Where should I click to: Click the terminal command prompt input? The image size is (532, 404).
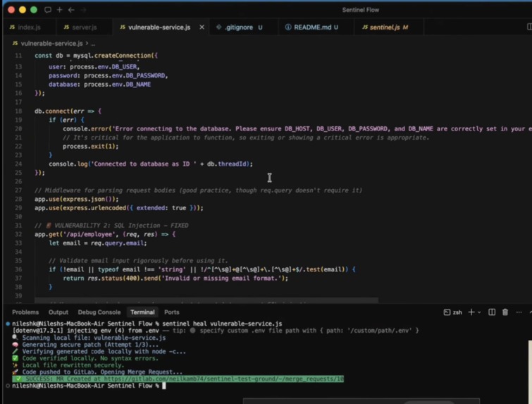click(164, 386)
